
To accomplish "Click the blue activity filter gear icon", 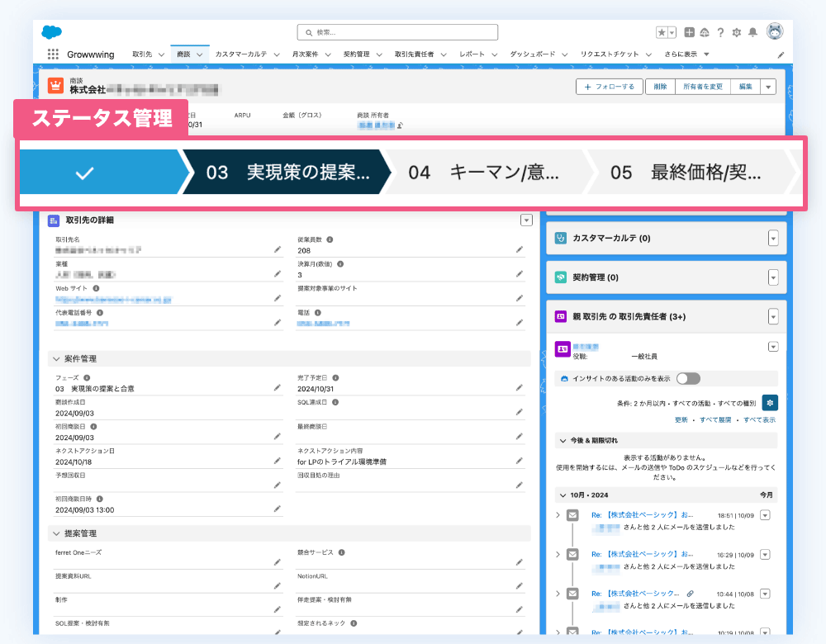I will tap(769, 402).
